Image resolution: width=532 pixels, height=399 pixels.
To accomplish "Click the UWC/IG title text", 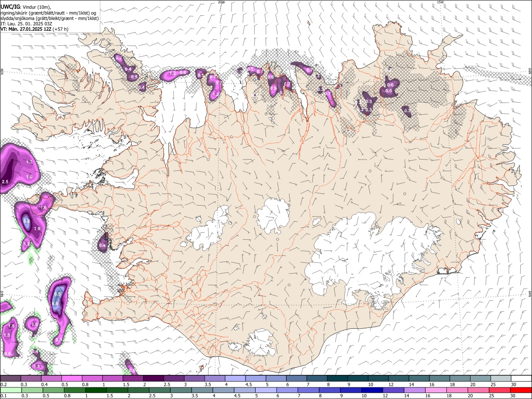I will click(10, 7).
